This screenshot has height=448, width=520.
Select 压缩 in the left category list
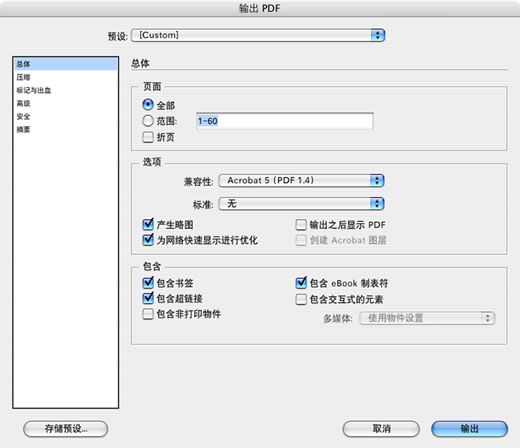(x=66, y=77)
